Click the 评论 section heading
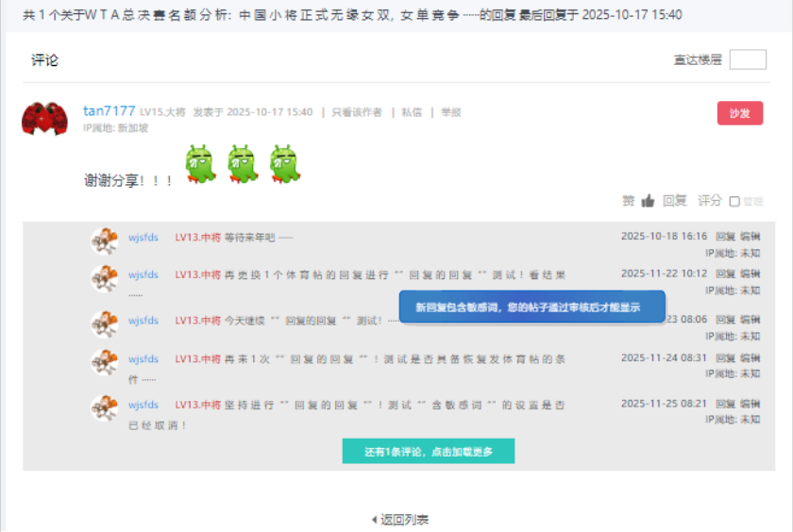Image resolution: width=793 pixels, height=532 pixels. pos(44,60)
